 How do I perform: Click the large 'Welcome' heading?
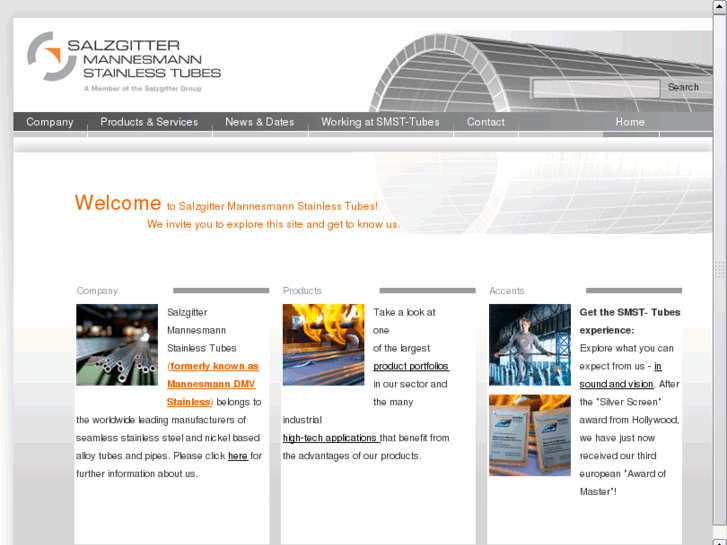(118, 203)
